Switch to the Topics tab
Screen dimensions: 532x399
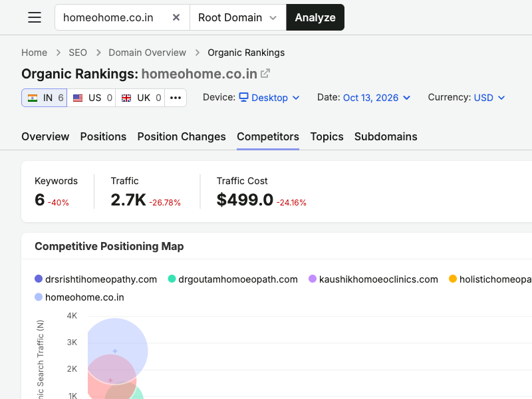coord(327,136)
